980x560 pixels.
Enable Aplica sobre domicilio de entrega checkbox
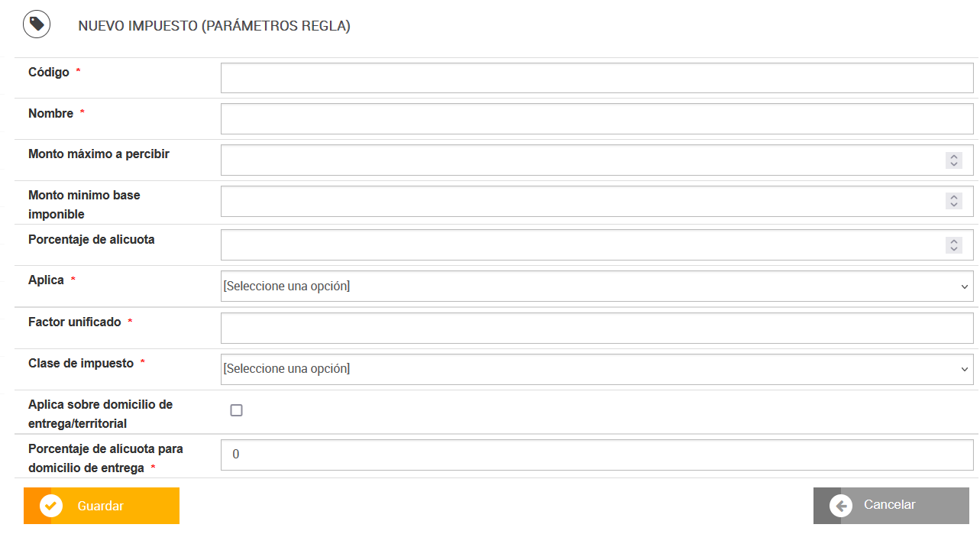coord(237,410)
